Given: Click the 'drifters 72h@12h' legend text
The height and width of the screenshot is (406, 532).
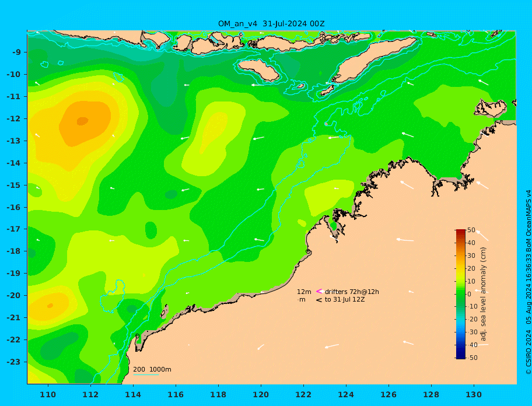Looking at the screenshot, I should (352, 292).
